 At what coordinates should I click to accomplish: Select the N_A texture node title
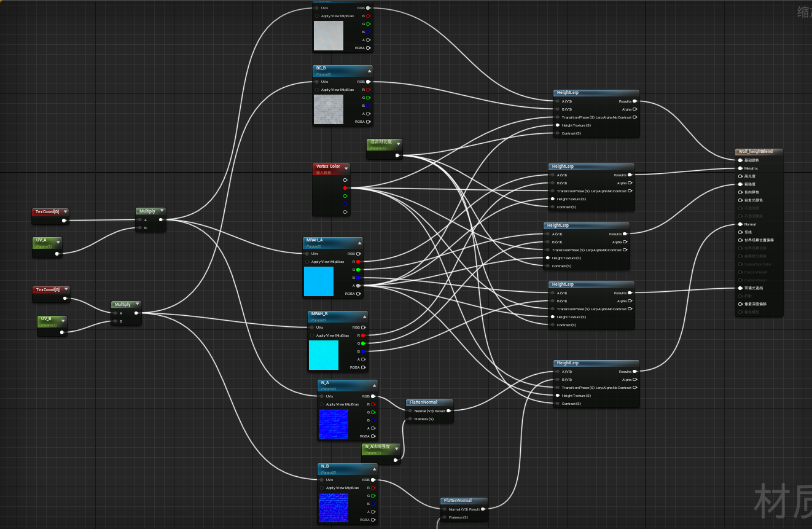coord(325,383)
